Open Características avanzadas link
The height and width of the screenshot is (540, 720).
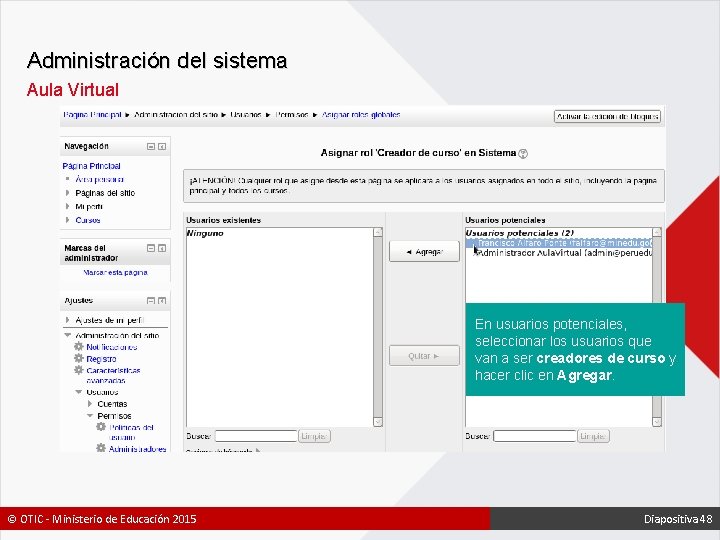click(113, 375)
